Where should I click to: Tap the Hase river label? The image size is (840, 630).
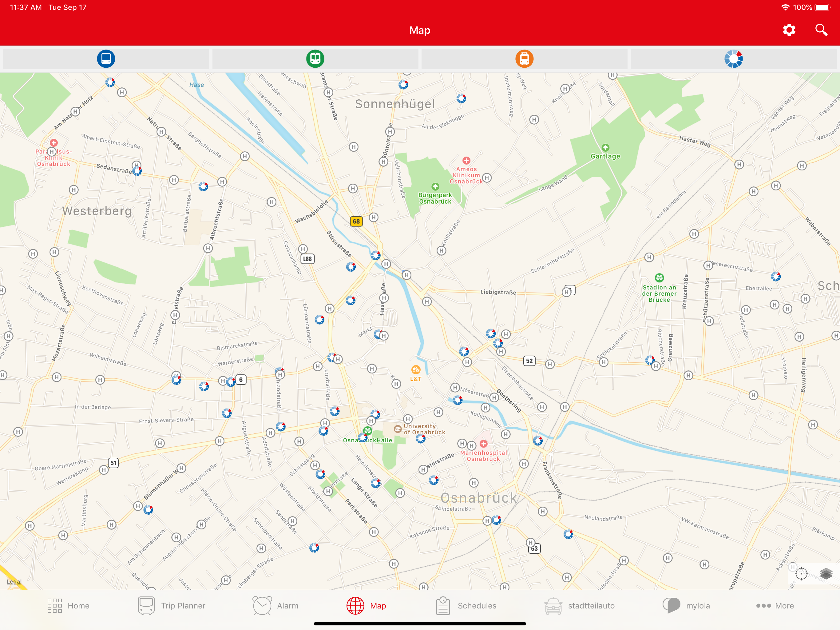(x=197, y=85)
